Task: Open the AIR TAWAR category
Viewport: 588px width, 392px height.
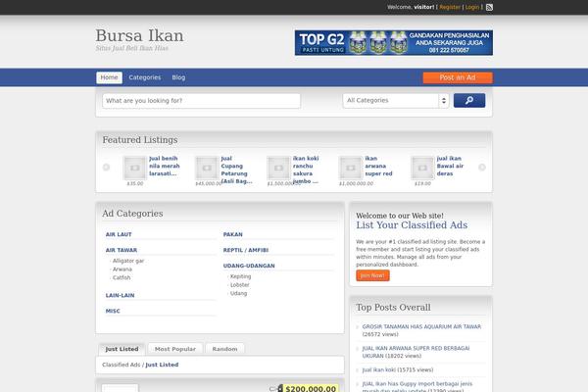Action: point(122,250)
